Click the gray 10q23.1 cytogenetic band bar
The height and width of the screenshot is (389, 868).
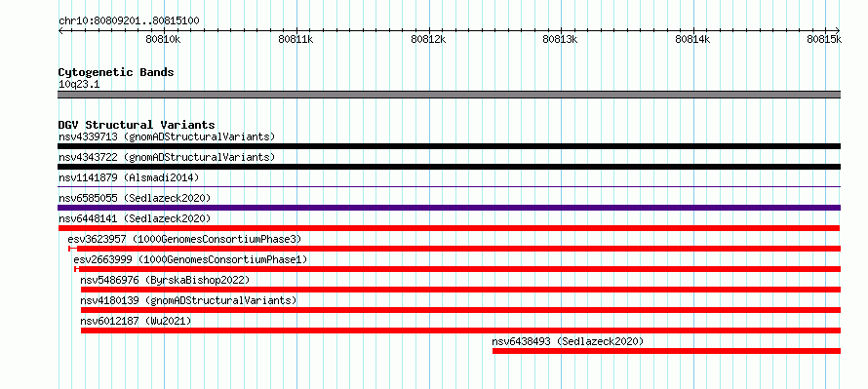click(x=449, y=95)
